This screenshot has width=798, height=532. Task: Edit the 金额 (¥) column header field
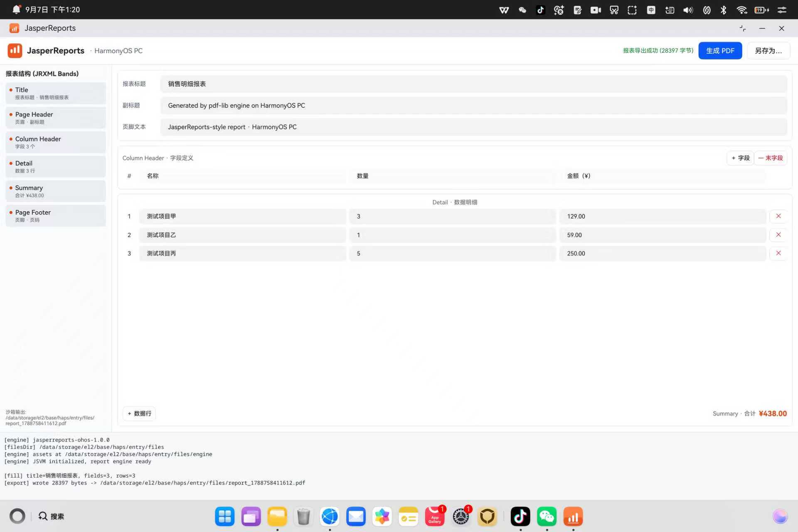[663, 176]
